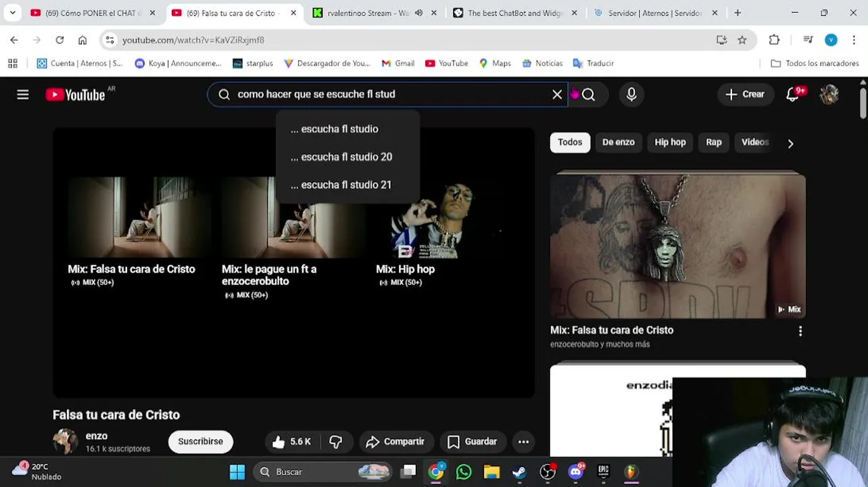868x487 pixels.
Task: Select the Videos filter chip
Action: [x=755, y=142]
